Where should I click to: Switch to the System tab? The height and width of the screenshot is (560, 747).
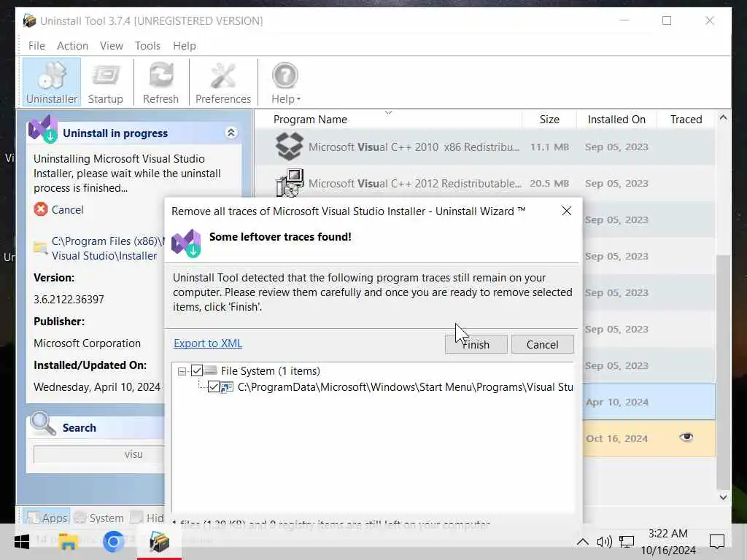[x=99, y=518]
